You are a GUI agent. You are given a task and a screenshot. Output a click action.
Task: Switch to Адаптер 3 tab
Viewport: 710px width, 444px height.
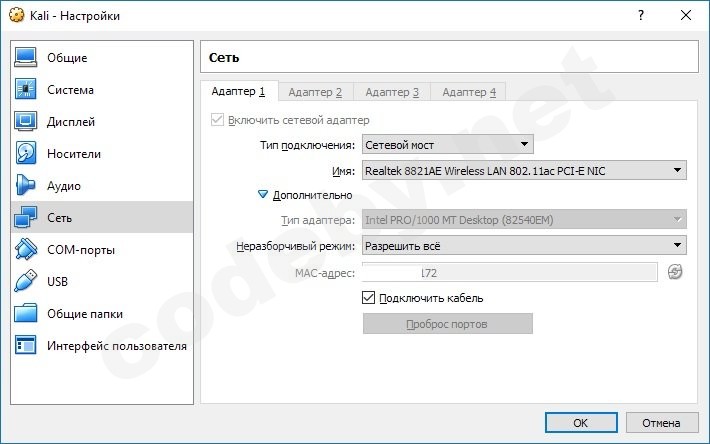(x=392, y=92)
